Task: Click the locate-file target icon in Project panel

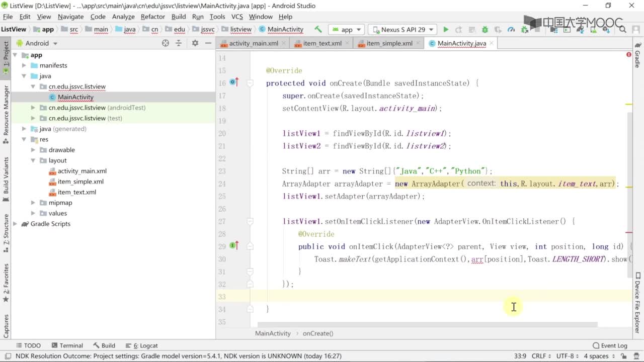Action: click(166, 43)
